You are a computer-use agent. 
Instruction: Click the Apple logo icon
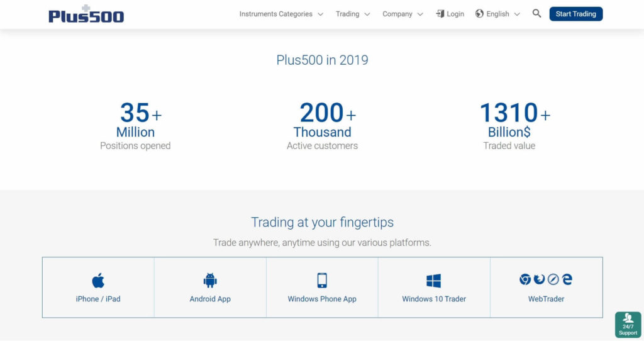pyautogui.click(x=98, y=281)
